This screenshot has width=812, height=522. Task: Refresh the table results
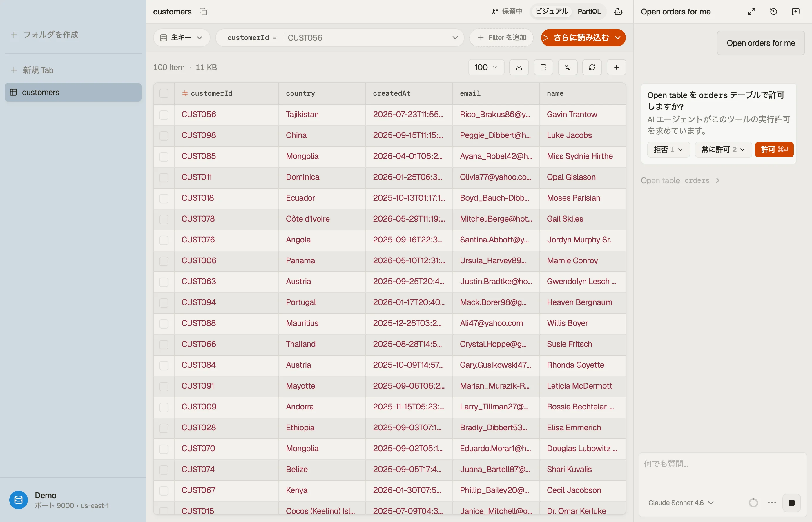tap(592, 68)
